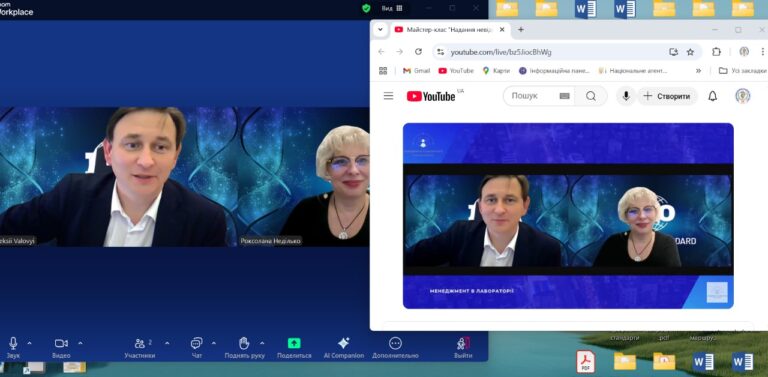768x377 pixels.
Task: Open the AI Companion sparkle icon
Action: [343, 343]
